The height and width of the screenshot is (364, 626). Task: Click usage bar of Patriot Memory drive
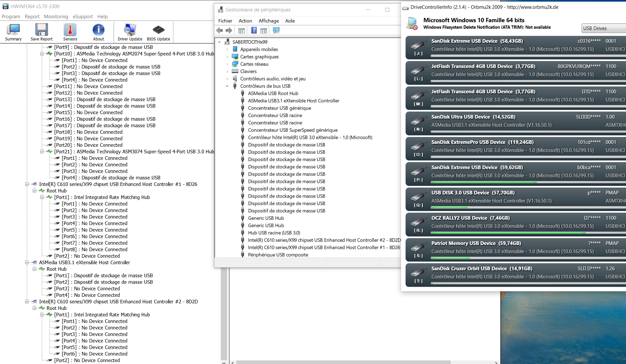point(528,258)
